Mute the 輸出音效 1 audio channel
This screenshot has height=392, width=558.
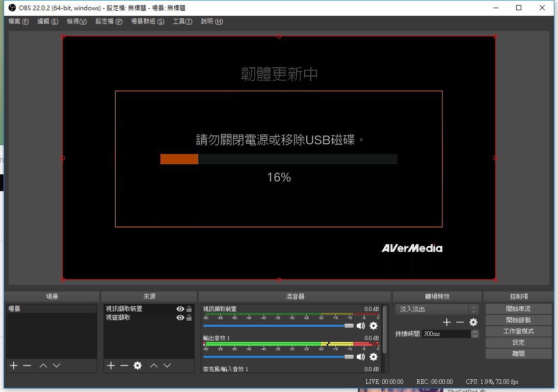tap(361, 357)
